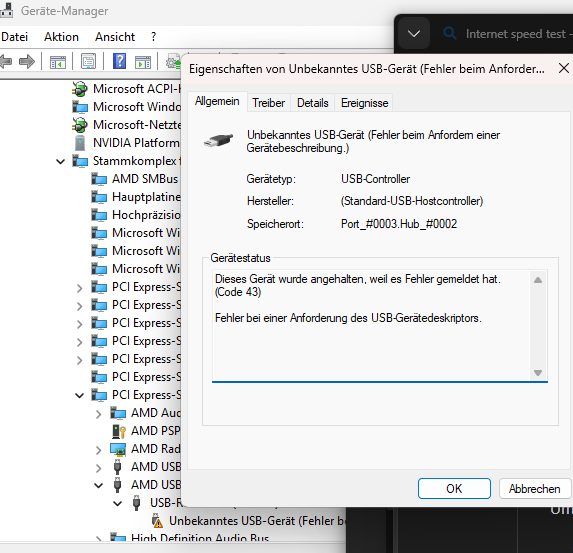Open the Ansicht menu
This screenshot has width=573, height=553.
(115, 37)
